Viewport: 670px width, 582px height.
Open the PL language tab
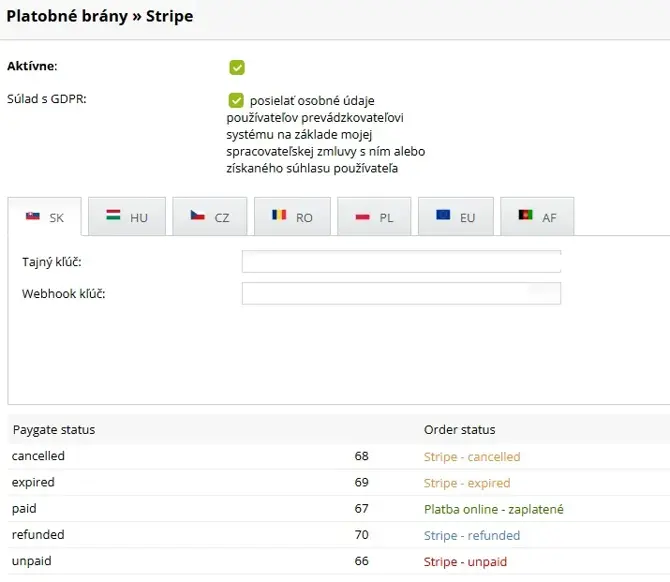pyautogui.click(x=374, y=217)
